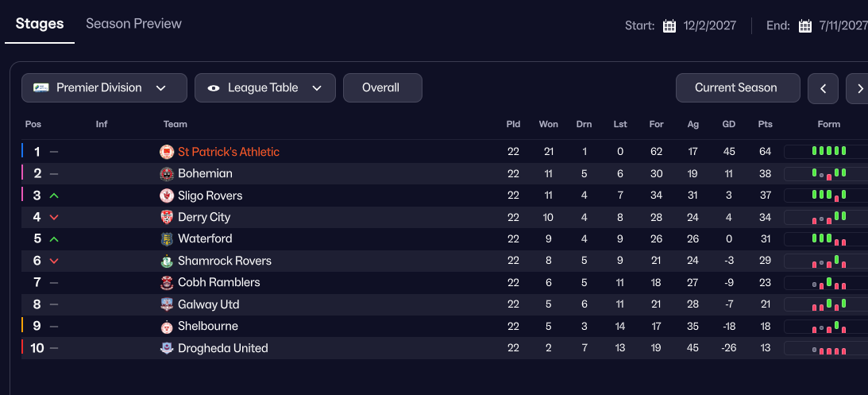
Task: Open the League Table view dropdown
Action: coord(265,88)
